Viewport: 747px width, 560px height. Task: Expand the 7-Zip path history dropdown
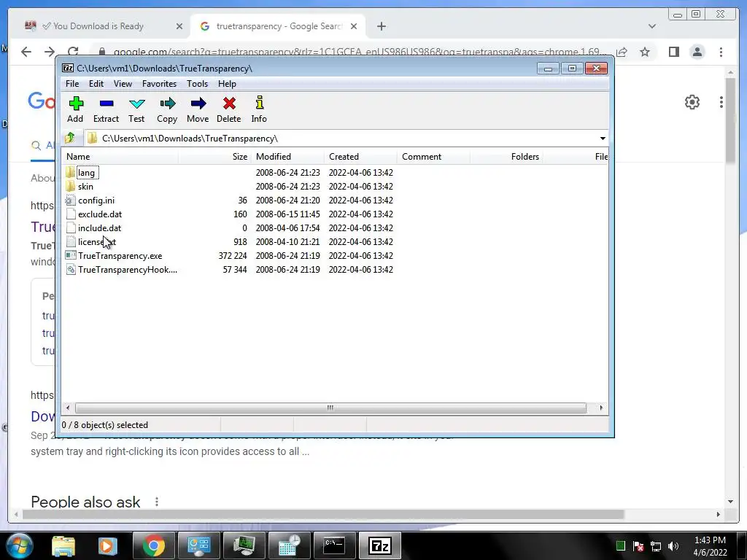coord(603,138)
